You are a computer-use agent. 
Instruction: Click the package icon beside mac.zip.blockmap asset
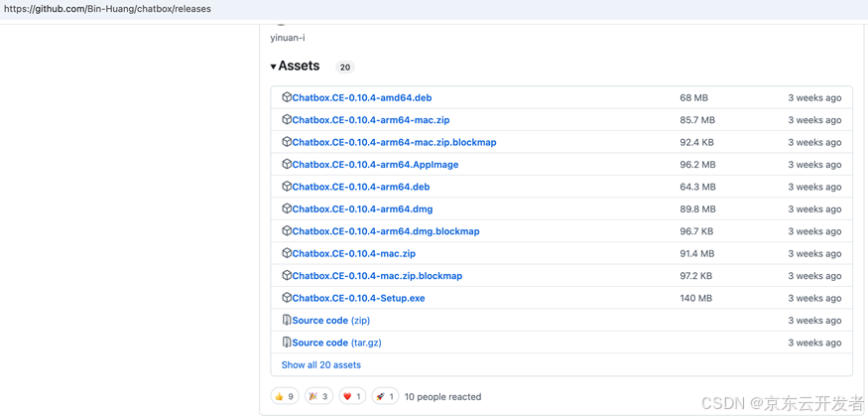(x=287, y=276)
